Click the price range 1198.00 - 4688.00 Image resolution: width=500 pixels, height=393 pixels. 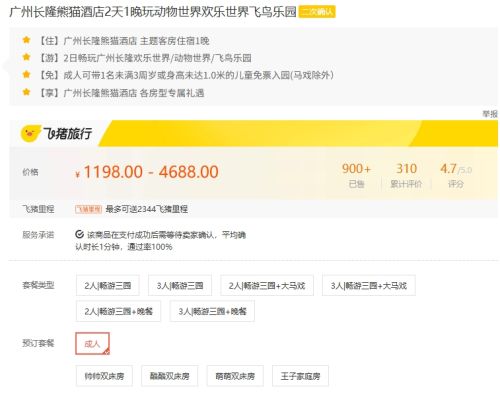[x=147, y=172]
